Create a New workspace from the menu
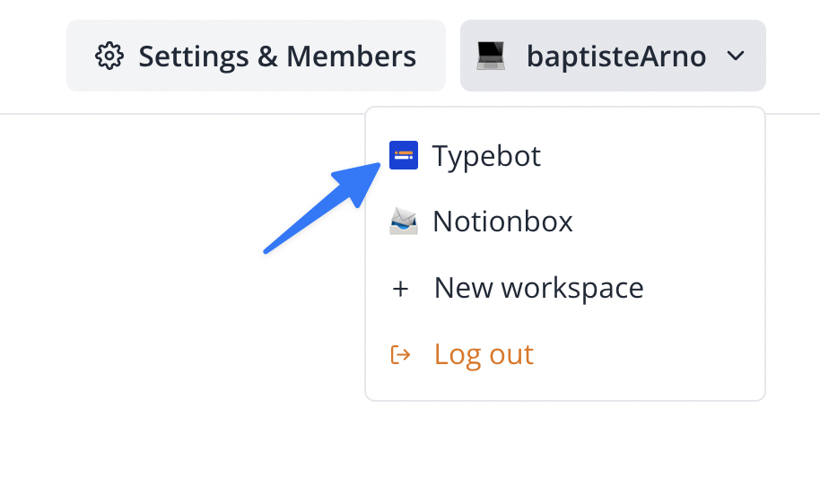This screenshot has width=820, height=504. point(538,288)
